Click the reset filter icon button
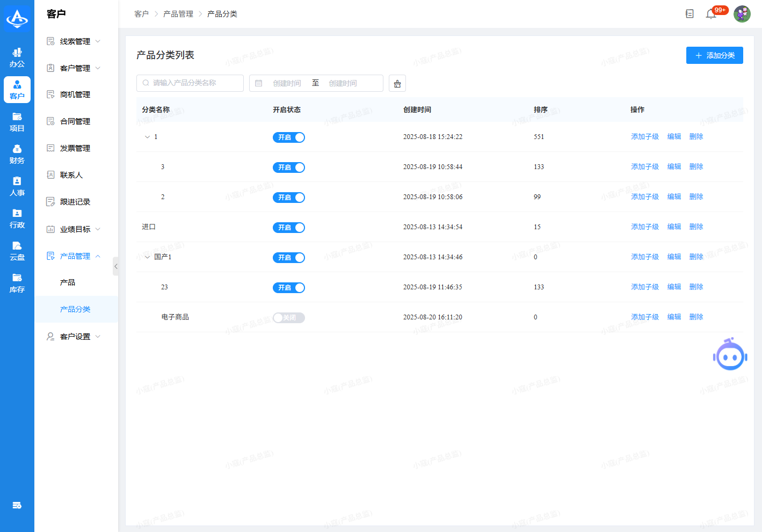The height and width of the screenshot is (532, 762). tap(397, 84)
